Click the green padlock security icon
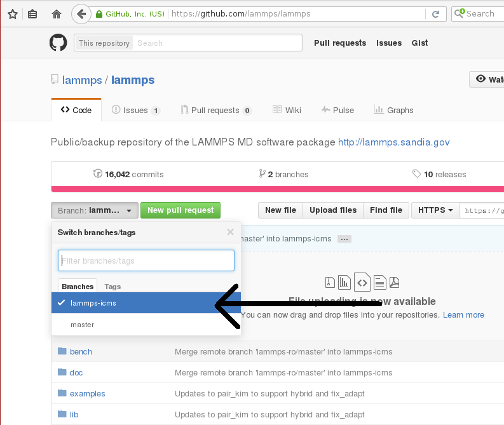Screen dimensions: 504x425 coord(99,14)
